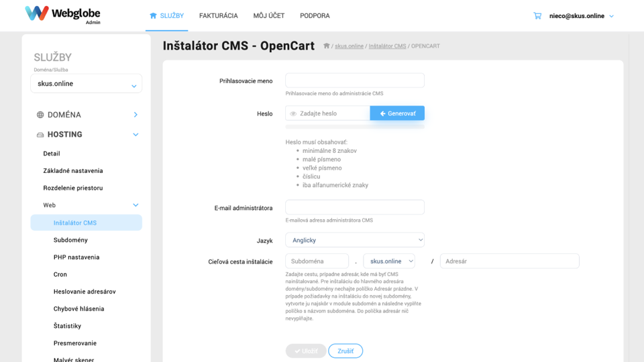Switch to the Fakturácia tab
This screenshot has height=362, width=644.
pyautogui.click(x=219, y=15)
